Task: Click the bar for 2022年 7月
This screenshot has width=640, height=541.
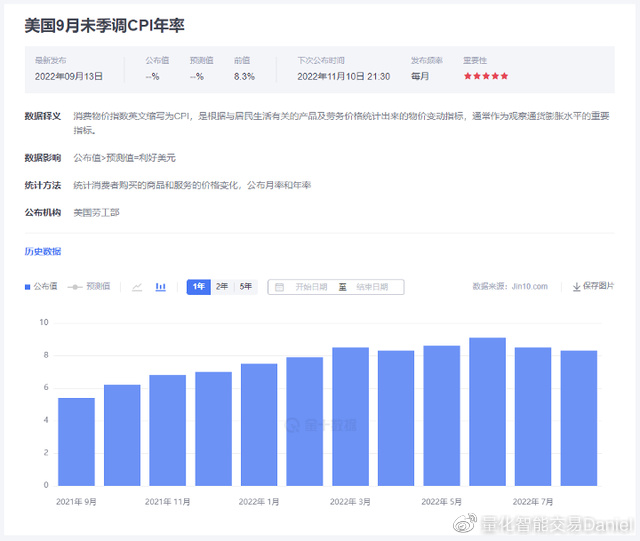Action: pos(533,416)
